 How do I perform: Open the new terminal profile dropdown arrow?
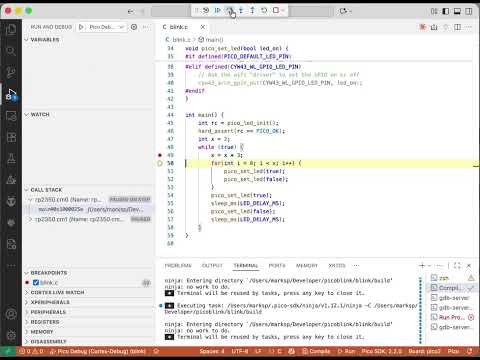point(429,266)
